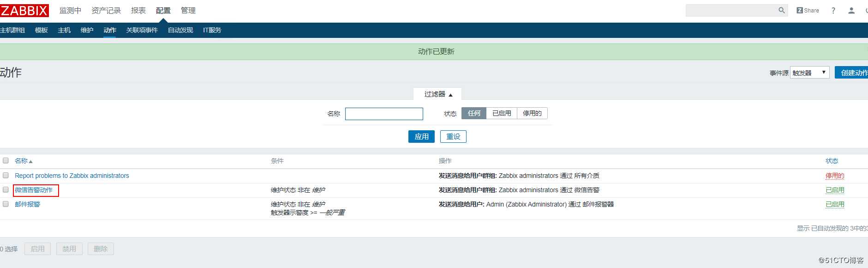Open the Zabbix Share link

pyautogui.click(x=808, y=10)
